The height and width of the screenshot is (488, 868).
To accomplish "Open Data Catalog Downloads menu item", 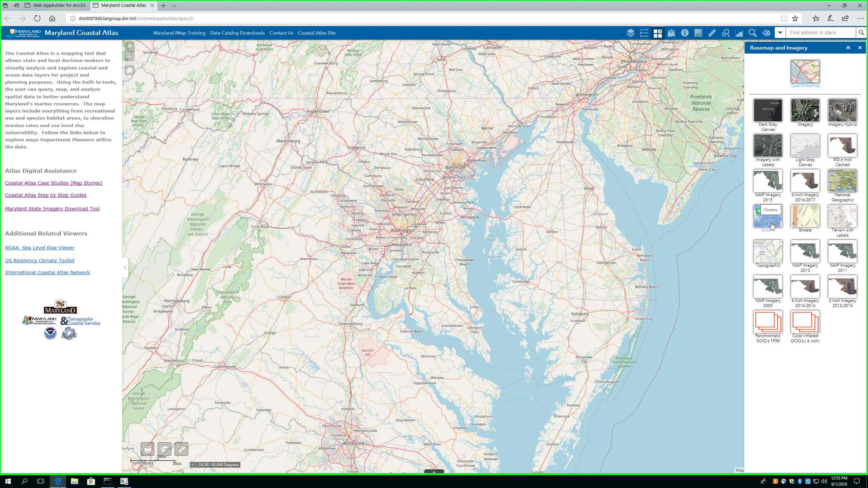I will pos(237,33).
